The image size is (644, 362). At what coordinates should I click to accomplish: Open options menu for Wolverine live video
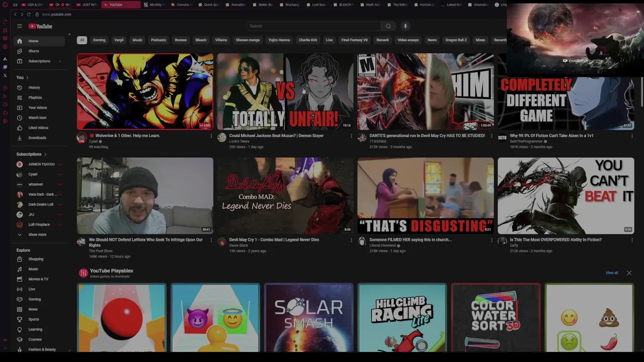(x=211, y=136)
